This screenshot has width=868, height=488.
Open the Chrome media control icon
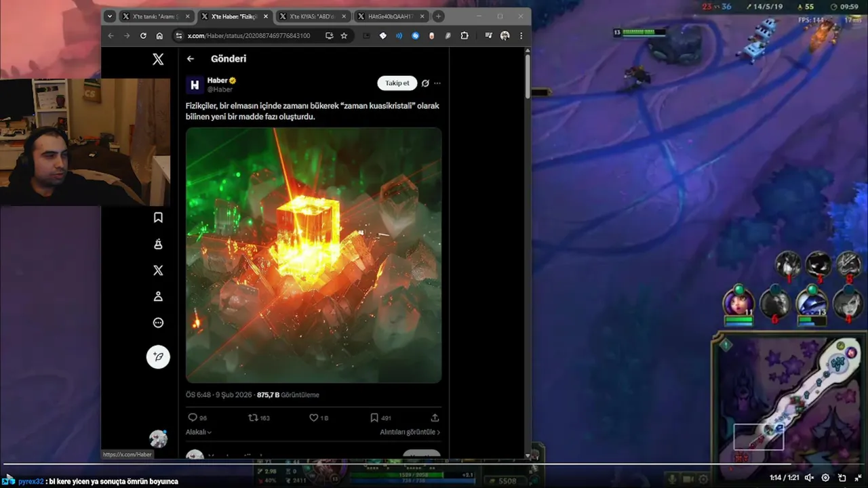[x=489, y=36]
